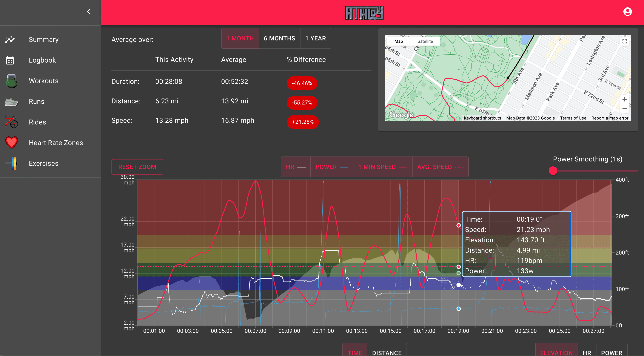Click the Heart Rate Zones heart icon
The image size is (644, 356).
(11, 143)
